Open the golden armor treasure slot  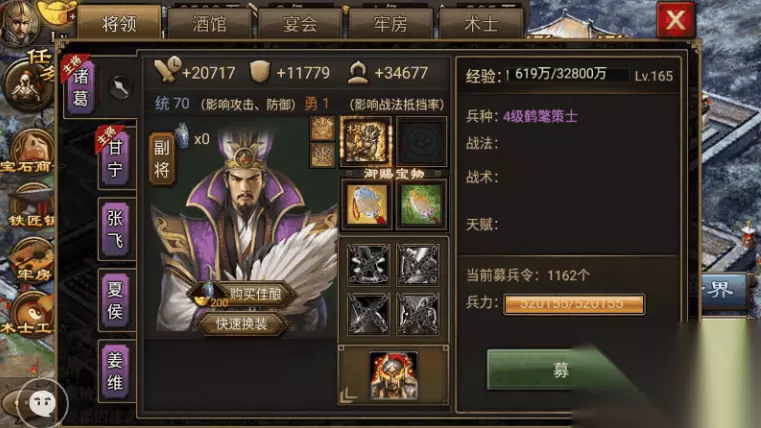pyautogui.click(x=365, y=141)
